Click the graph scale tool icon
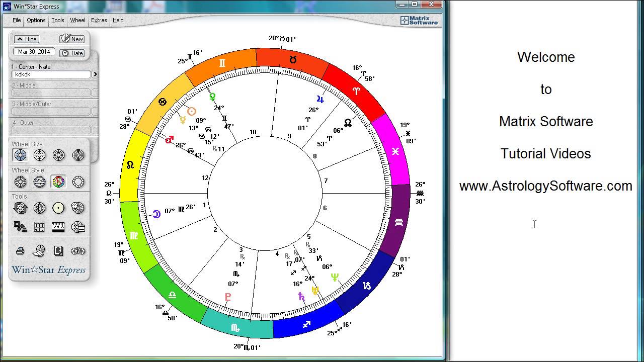The height and width of the screenshot is (362, 644). [58, 227]
